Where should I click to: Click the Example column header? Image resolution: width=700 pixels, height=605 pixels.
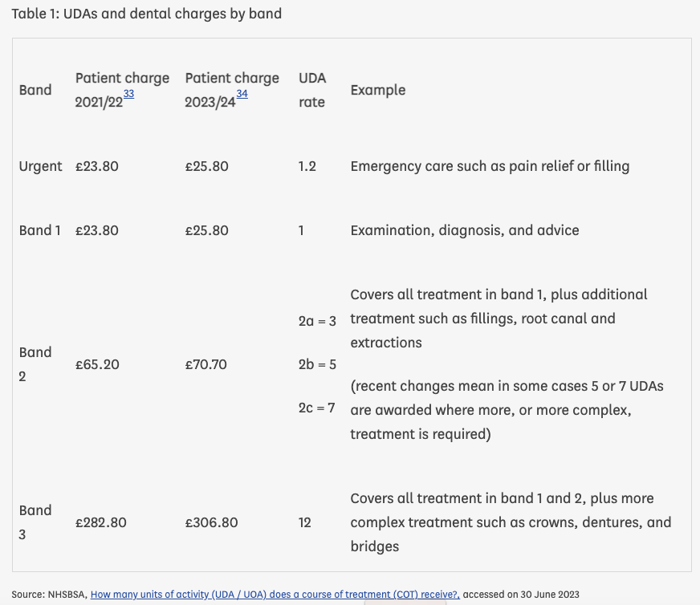coord(378,90)
